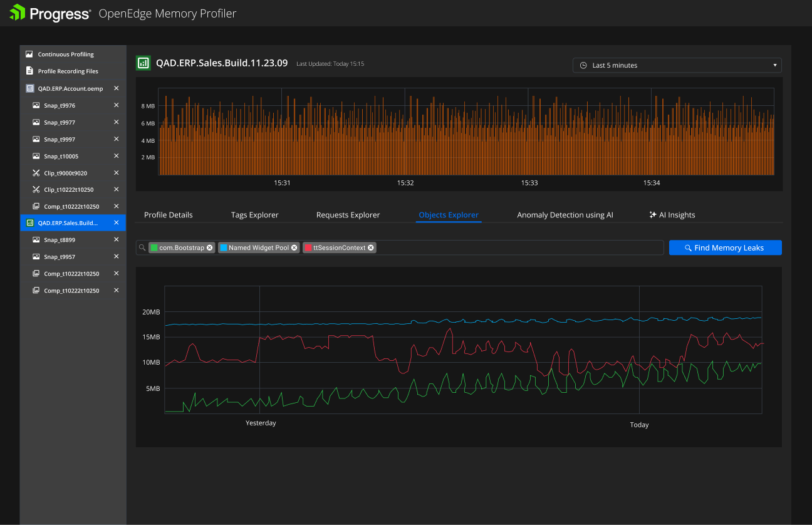Click the Today marker on the objects chart
This screenshot has height=525, width=812.
coord(639,425)
